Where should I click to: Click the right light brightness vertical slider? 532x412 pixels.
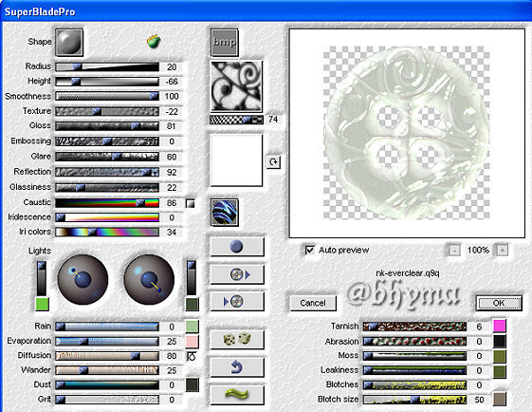[192, 278]
